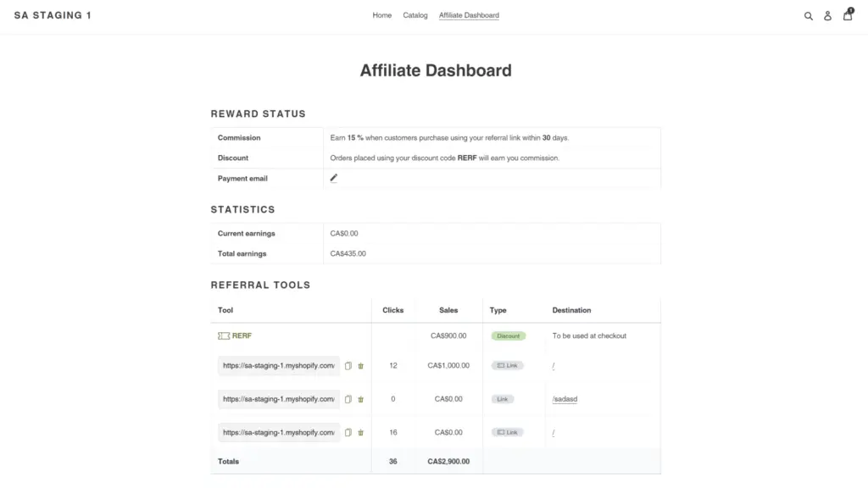Select the Affiliate Dashboard nav link
Screen dimensions: 868x488
pos(469,15)
